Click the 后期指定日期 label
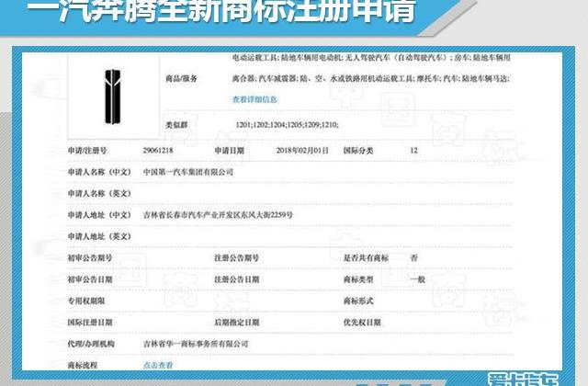The height and width of the screenshot is (386, 588). pyautogui.click(x=237, y=323)
